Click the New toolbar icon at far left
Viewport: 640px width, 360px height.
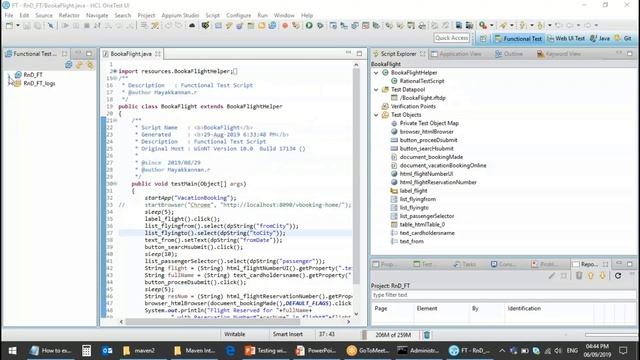point(9,25)
